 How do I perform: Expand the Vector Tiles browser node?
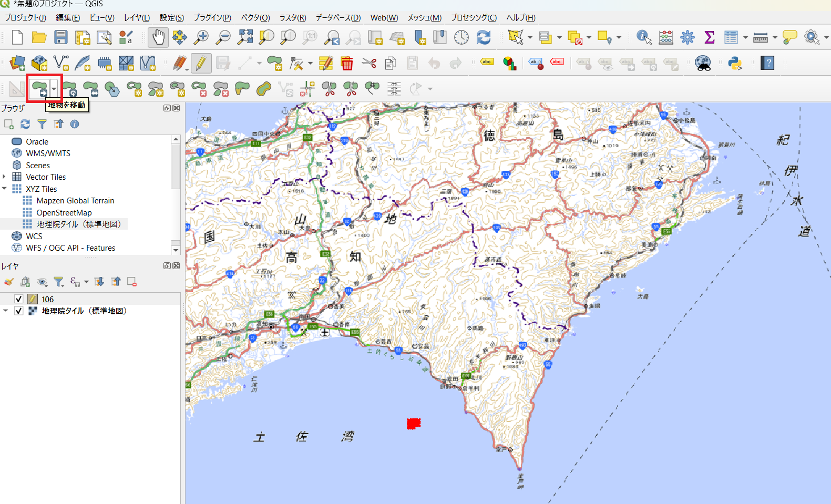[4, 177]
